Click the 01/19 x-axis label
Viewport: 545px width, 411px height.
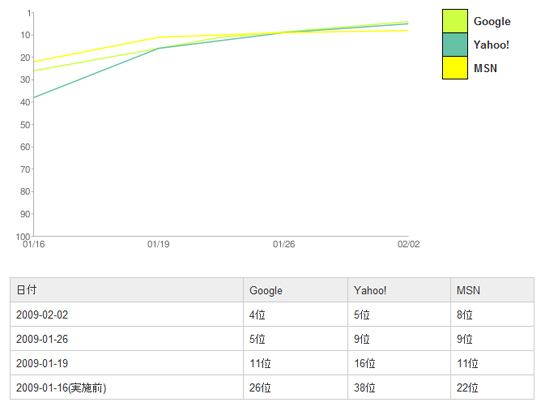tap(158, 244)
